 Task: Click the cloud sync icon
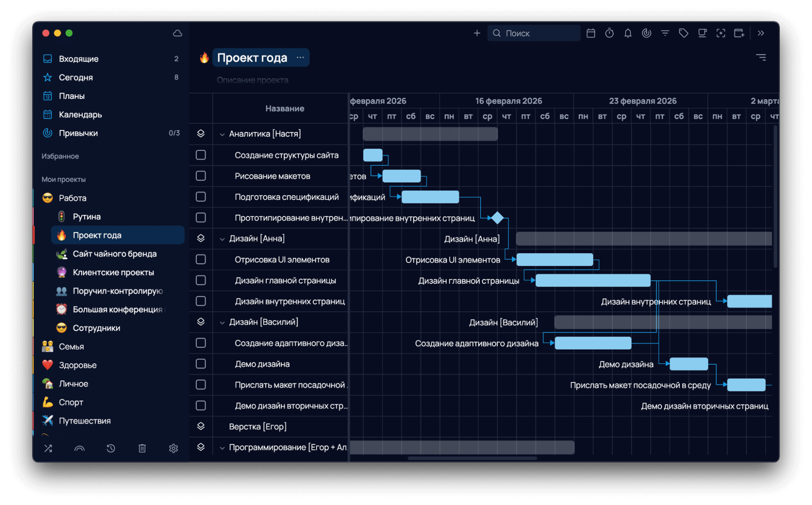(x=178, y=33)
